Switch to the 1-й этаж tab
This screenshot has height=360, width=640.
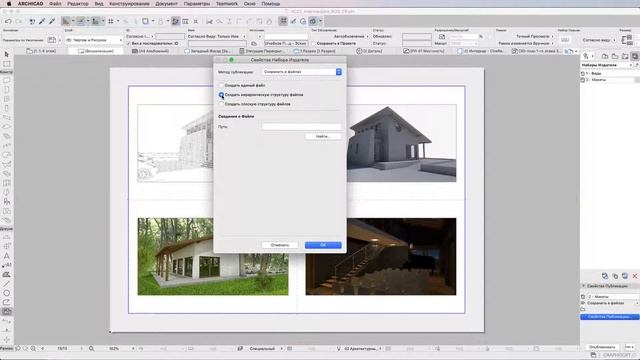(x=41, y=51)
